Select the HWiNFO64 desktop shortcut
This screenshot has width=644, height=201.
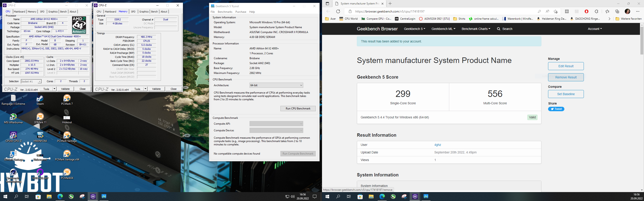(x=40, y=137)
